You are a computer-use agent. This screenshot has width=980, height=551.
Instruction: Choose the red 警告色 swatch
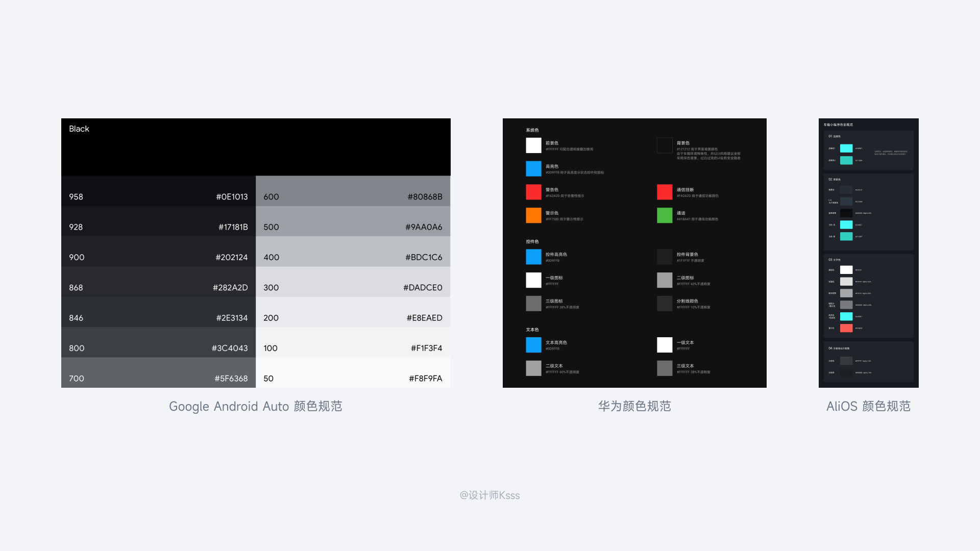point(533,192)
